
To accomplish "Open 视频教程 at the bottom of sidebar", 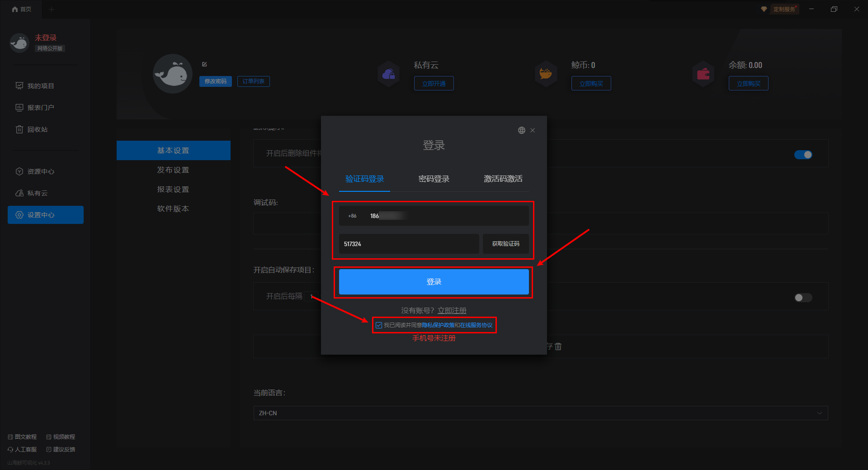I will pyautogui.click(x=61, y=437).
